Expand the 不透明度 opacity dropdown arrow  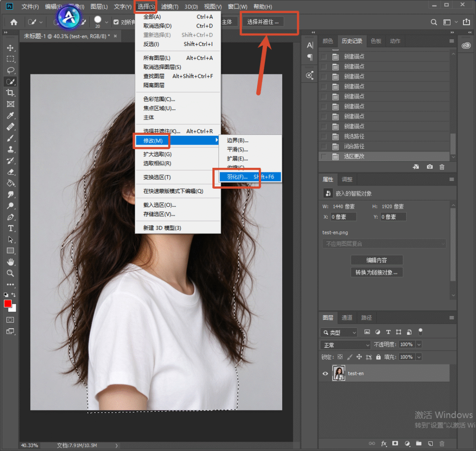419,345
